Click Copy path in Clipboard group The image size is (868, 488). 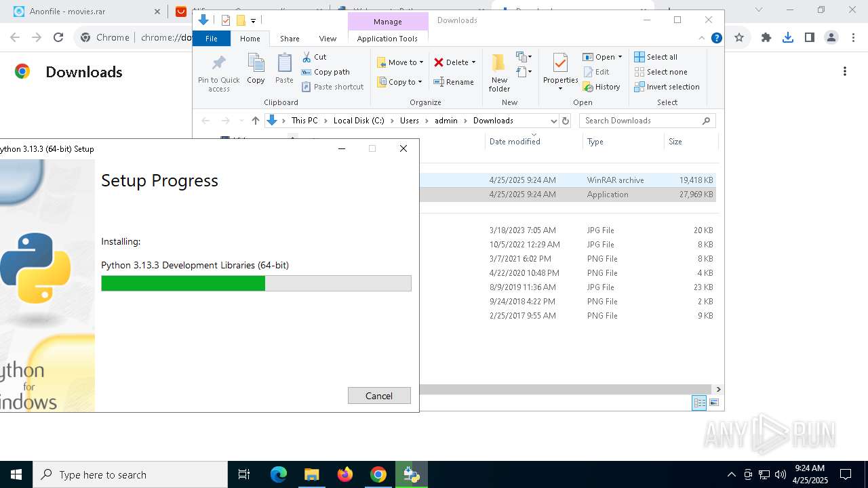pos(325,72)
